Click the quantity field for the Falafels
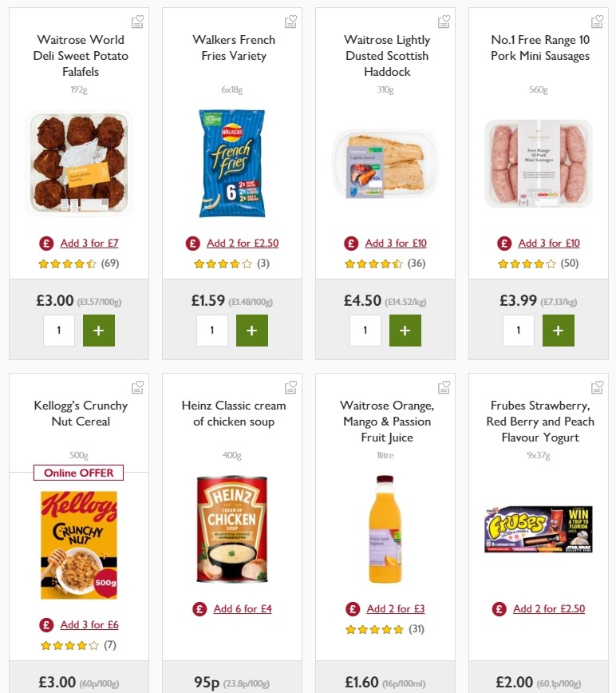The width and height of the screenshot is (616, 693). [x=58, y=330]
